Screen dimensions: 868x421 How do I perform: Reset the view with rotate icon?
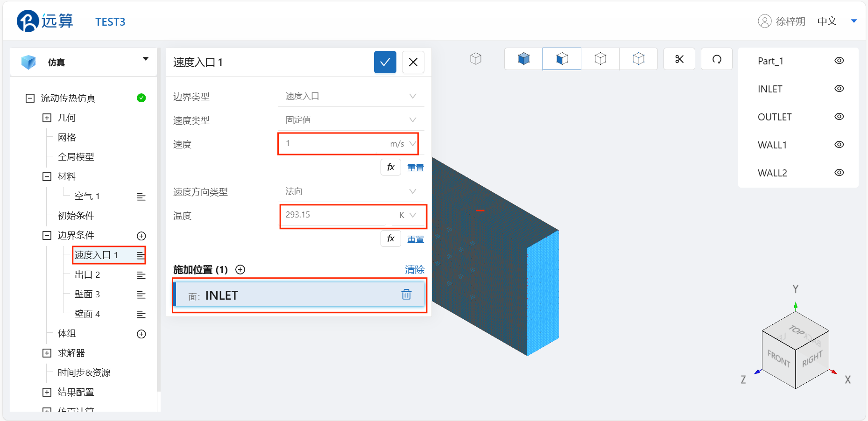(717, 59)
